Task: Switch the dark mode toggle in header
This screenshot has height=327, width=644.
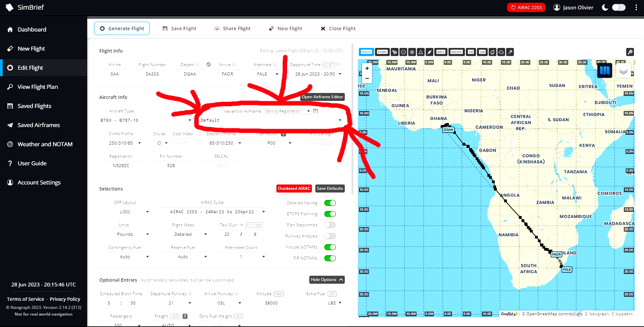Action: (619, 7)
